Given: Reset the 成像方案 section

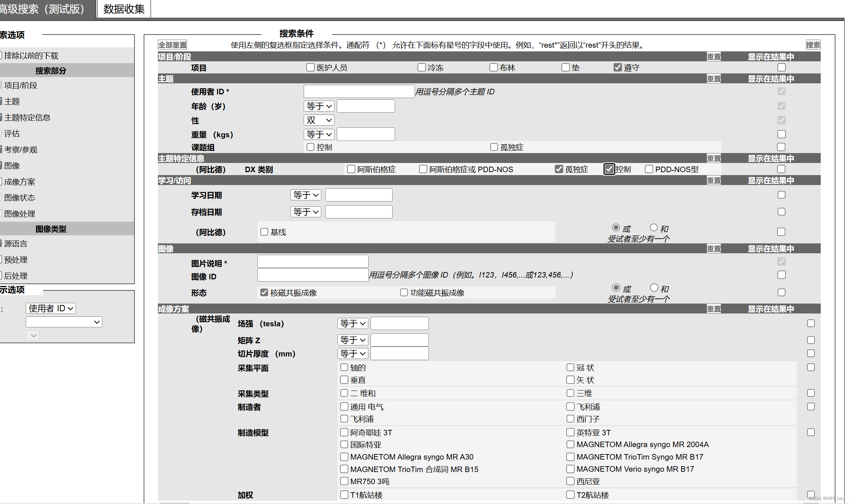Looking at the screenshot, I should tap(714, 309).
